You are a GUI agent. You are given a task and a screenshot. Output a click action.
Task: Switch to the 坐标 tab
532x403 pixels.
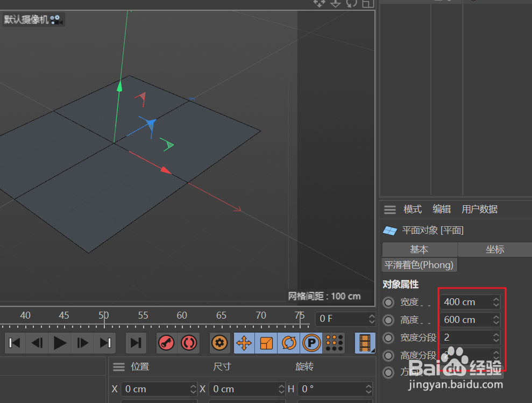(494, 249)
